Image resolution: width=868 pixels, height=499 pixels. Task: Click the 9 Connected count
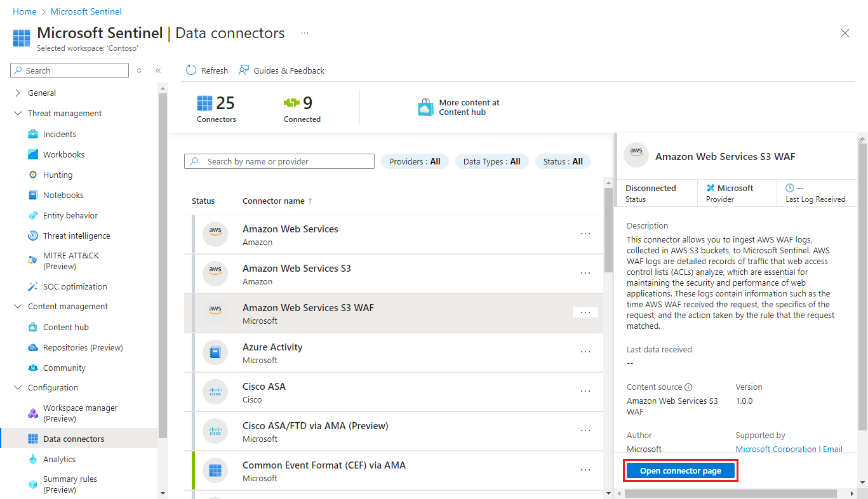[302, 109]
